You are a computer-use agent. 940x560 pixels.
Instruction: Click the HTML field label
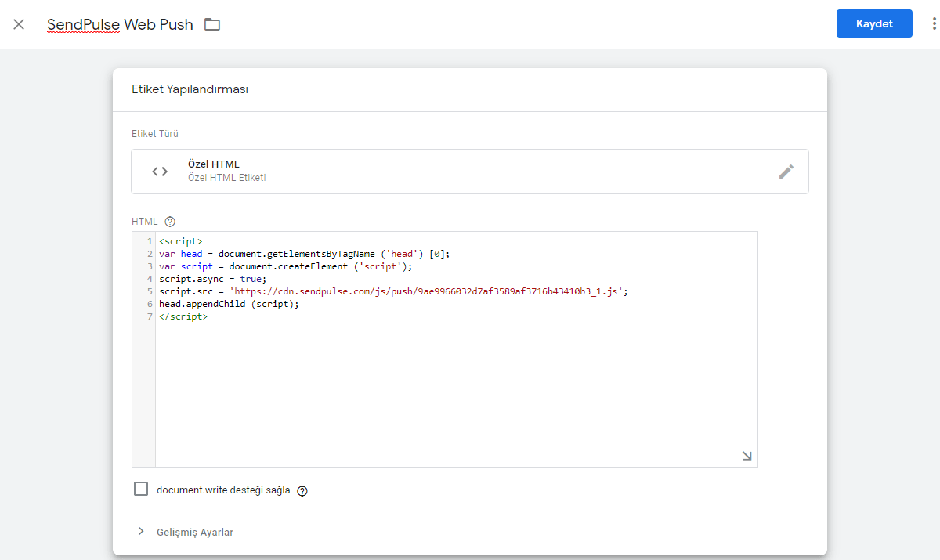tap(145, 222)
